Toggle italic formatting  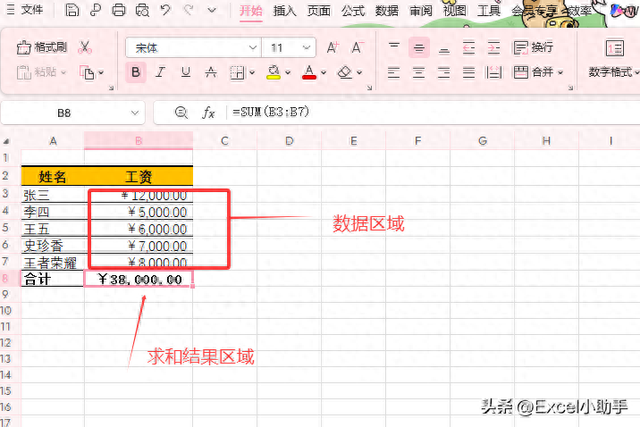[160, 73]
